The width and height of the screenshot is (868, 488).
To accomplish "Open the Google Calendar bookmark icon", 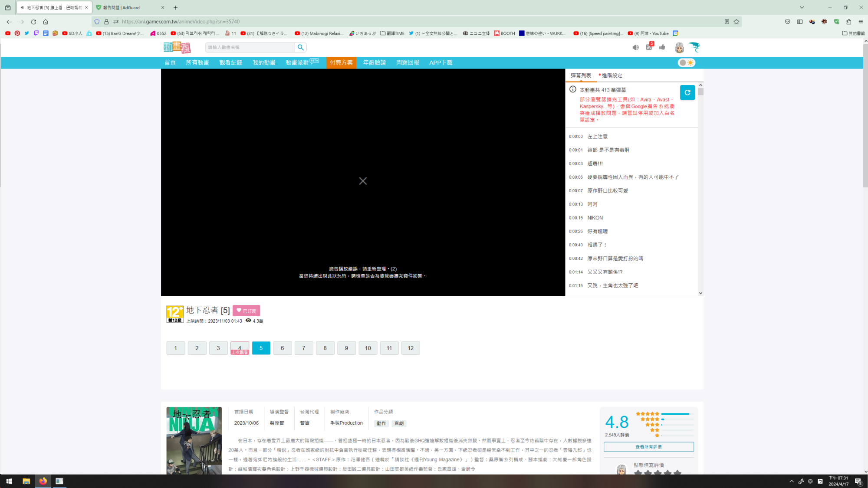I will (x=675, y=33).
